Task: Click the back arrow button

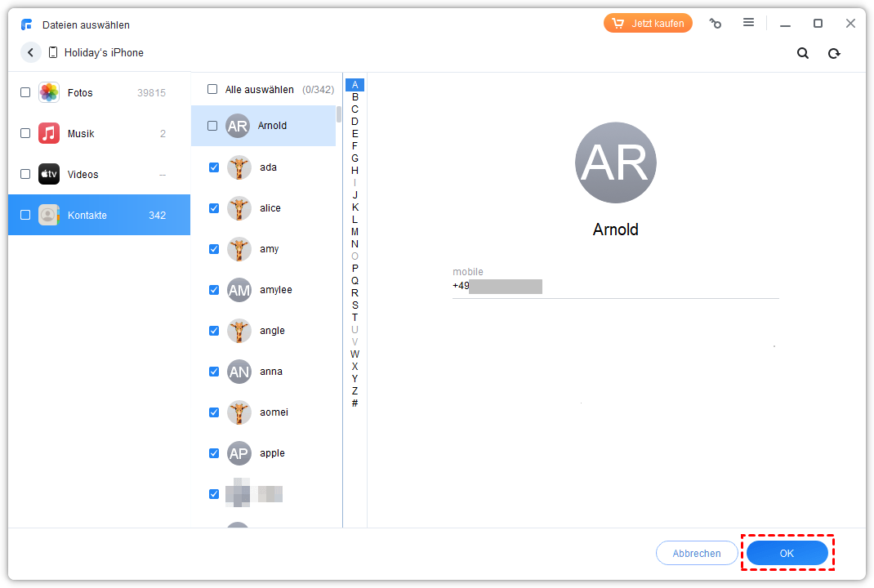Action: point(31,52)
